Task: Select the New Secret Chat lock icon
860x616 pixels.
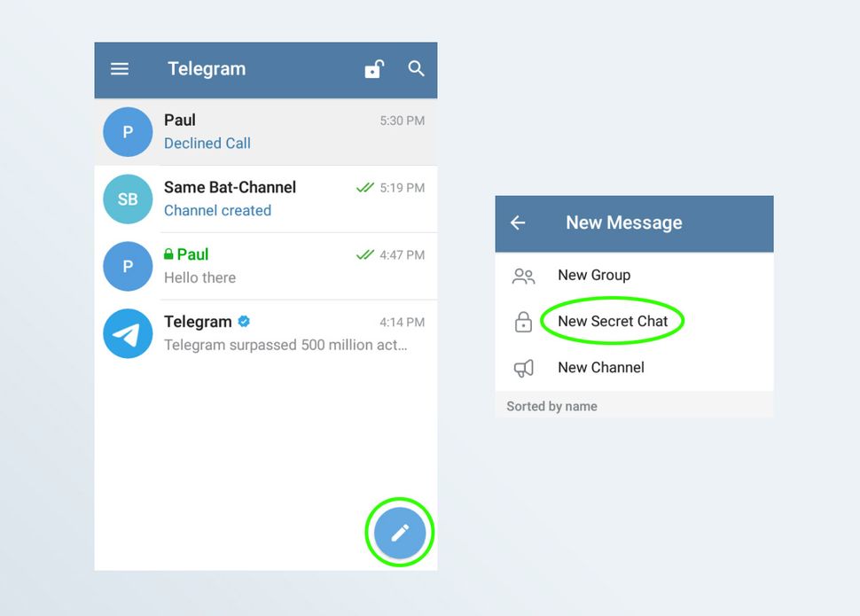Action: tap(523, 321)
